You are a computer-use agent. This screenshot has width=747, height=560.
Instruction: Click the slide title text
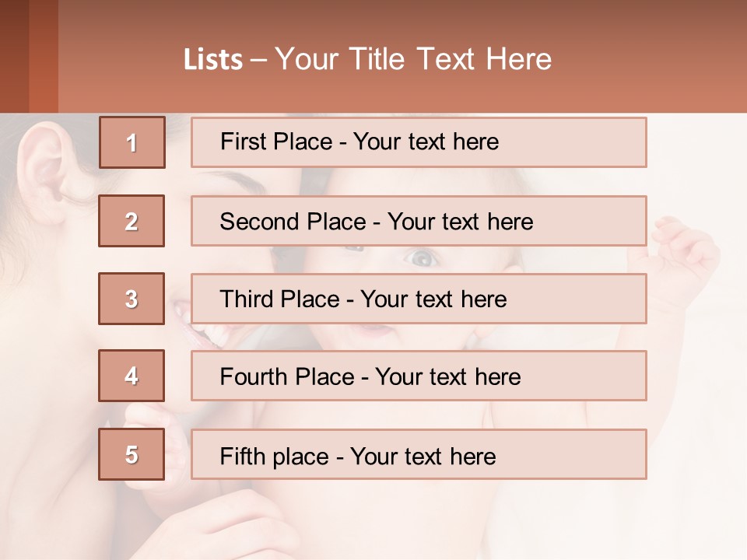[367, 59]
